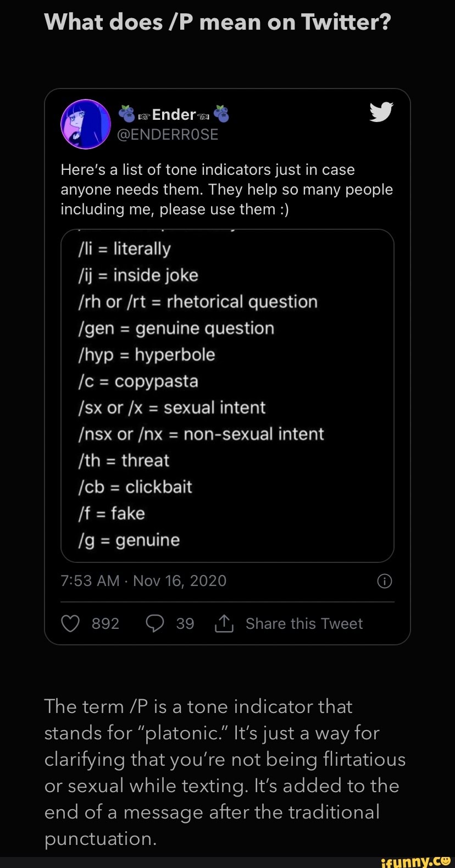
Task: Click the "What does /P mean on Twitter?" heading
Action: pos(218,23)
